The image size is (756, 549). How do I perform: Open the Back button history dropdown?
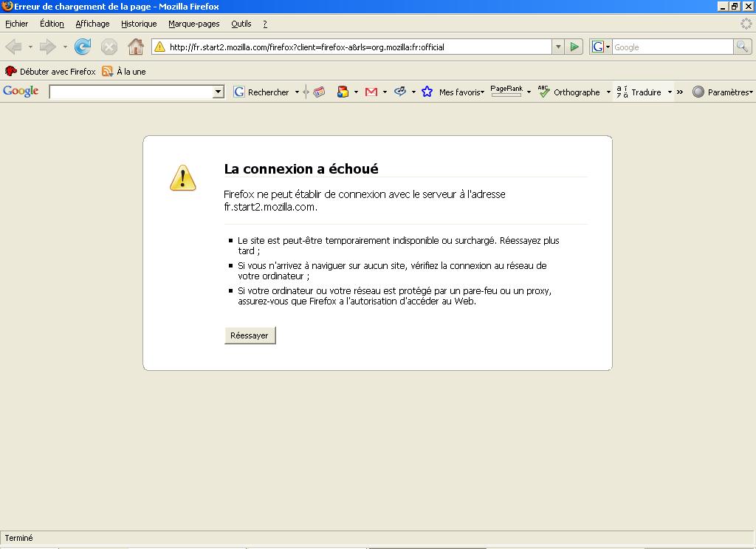pos(30,47)
